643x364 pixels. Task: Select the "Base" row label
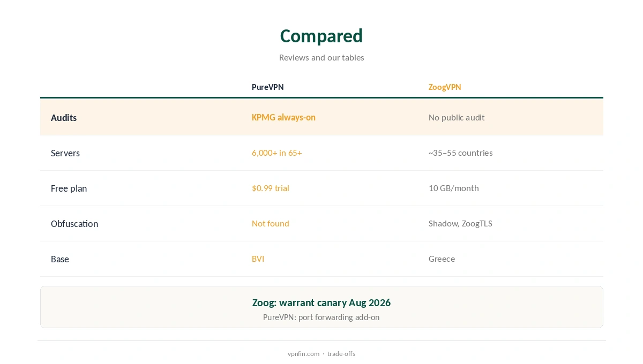[x=60, y=259]
